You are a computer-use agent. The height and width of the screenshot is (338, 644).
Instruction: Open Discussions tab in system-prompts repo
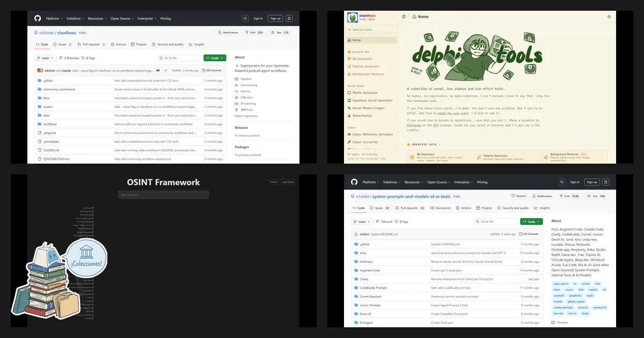[x=442, y=208]
